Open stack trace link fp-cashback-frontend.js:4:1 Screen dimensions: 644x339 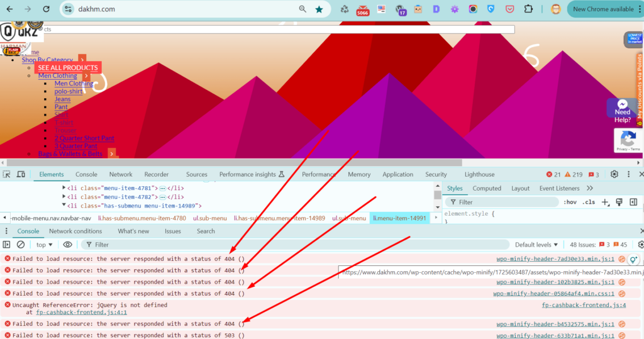81,313
